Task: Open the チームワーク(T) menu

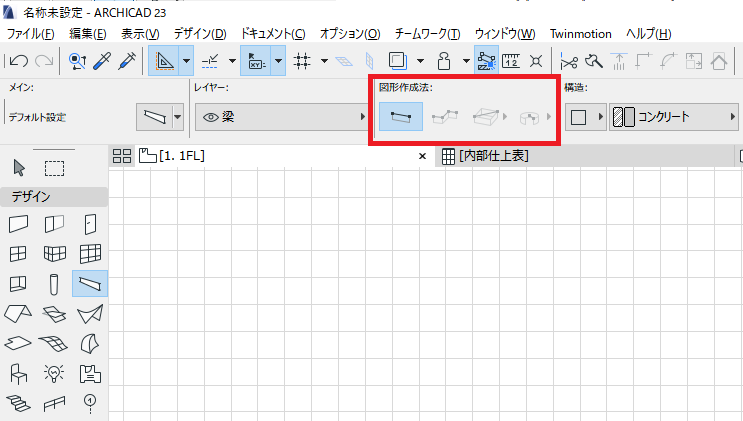Action: pos(427,34)
